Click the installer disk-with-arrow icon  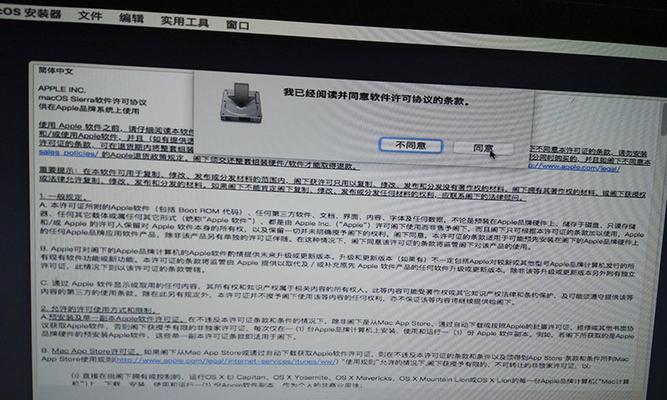pyautogui.click(x=241, y=102)
